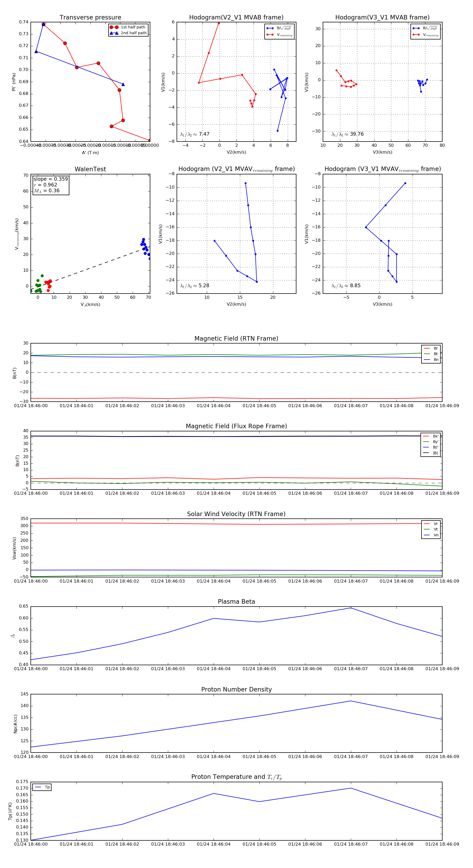The image size is (473, 868).
Task: Click the 'Proton Temperature and Te/Tp' title
Action: [236, 777]
